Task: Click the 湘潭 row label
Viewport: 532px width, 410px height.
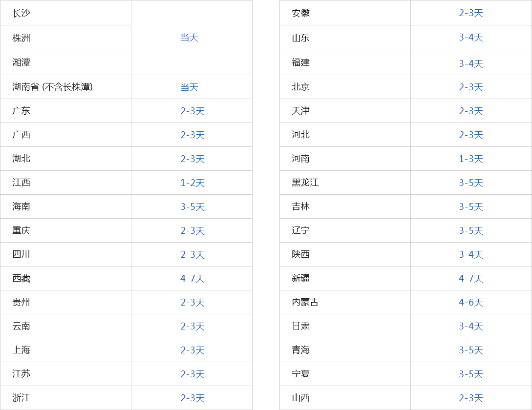Action: pos(21,62)
